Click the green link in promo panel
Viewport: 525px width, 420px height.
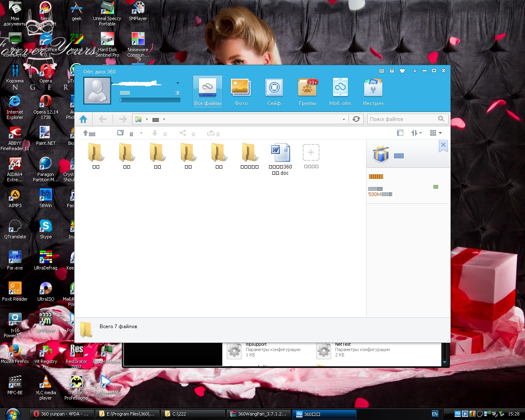click(x=436, y=187)
